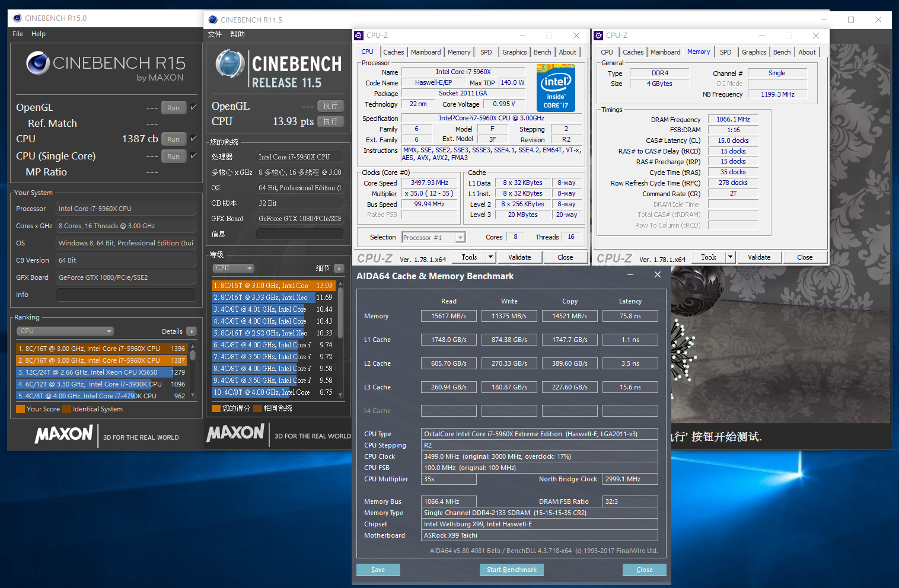Click the L3 Cache latency 15.6 ns value
Image resolution: width=899 pixels, height=588 pixels.
(630, 387)
